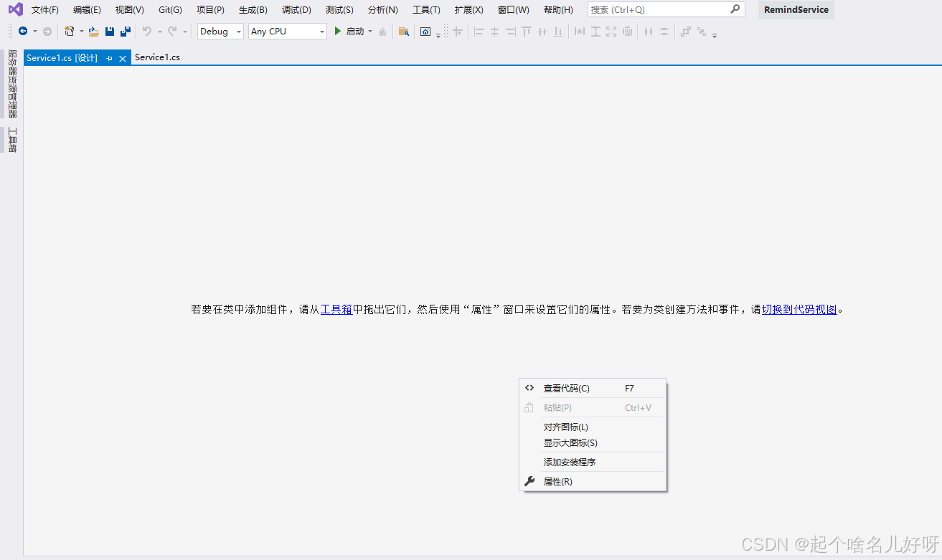The height and width of the screenshot is (560, 942).
Task: Open the 生成(B) menu
Action: 253,10
